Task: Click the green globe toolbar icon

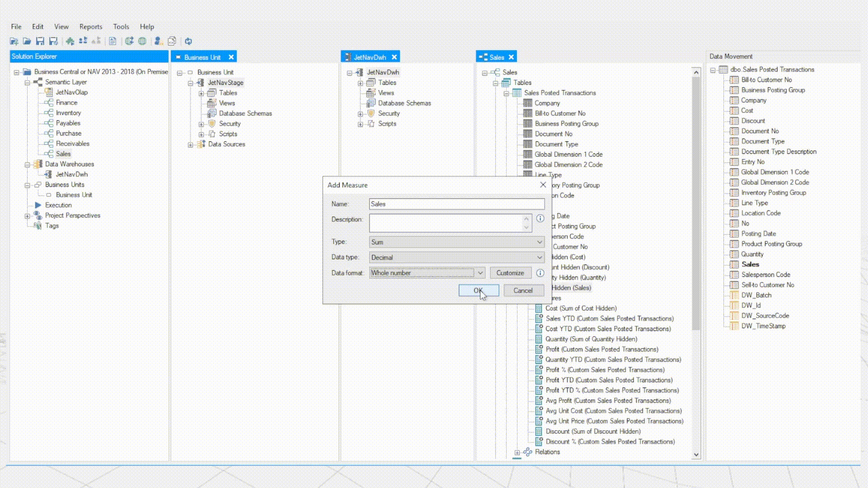Action: [x=142, y=41]
